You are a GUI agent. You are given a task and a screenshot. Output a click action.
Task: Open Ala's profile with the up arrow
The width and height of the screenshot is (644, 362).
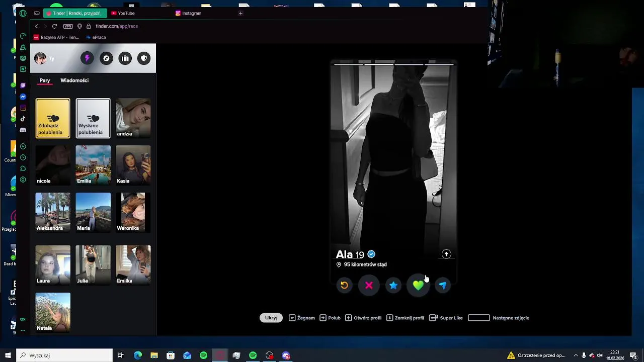click(x=446, y=254)
